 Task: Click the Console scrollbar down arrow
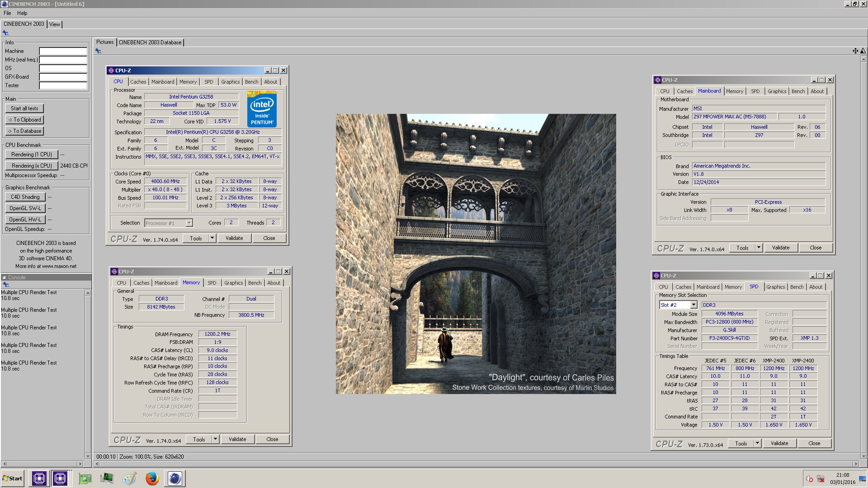coord(88,456)
